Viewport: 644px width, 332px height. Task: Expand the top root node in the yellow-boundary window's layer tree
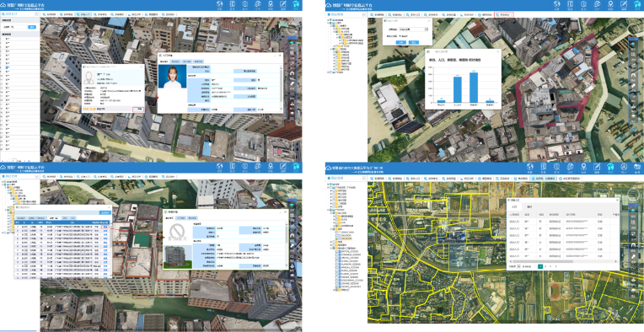[x=328, y=185]
